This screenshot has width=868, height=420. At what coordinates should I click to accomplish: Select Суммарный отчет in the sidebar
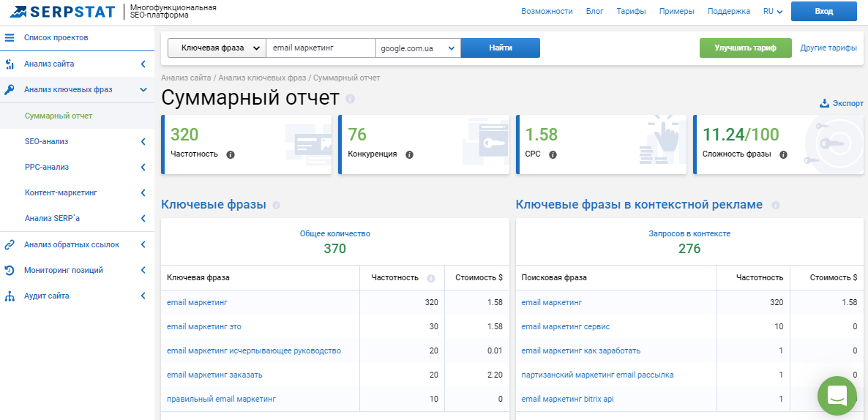click(x=59, y=116)
